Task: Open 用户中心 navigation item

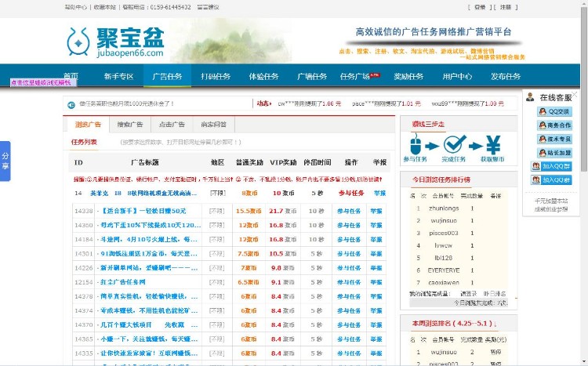Action: point(457,77)
